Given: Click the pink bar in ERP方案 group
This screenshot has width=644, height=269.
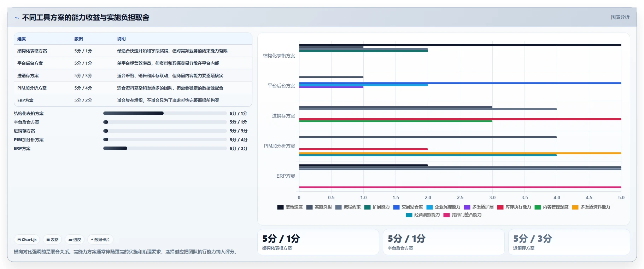Looking at the screenshot, I should click(x=460, y=187).
